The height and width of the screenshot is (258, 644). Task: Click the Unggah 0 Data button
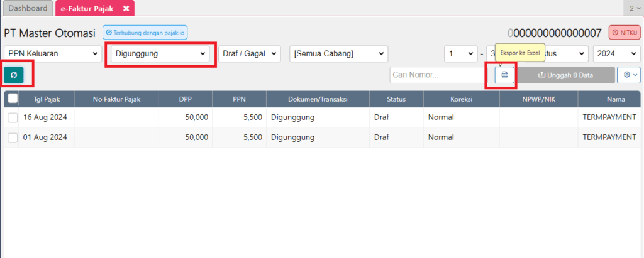tap(565, 75)
